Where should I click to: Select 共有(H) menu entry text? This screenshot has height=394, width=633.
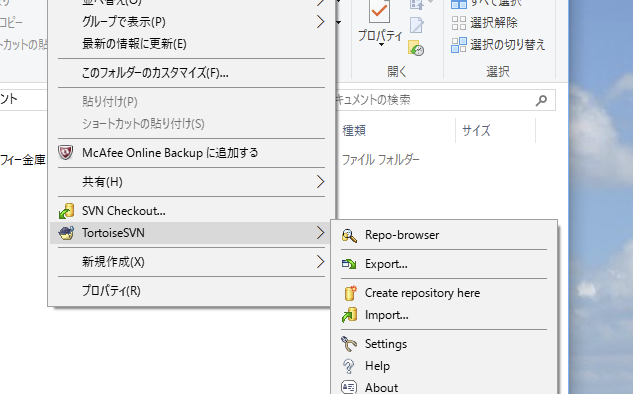pyautogui.click(x=102, y=182)
